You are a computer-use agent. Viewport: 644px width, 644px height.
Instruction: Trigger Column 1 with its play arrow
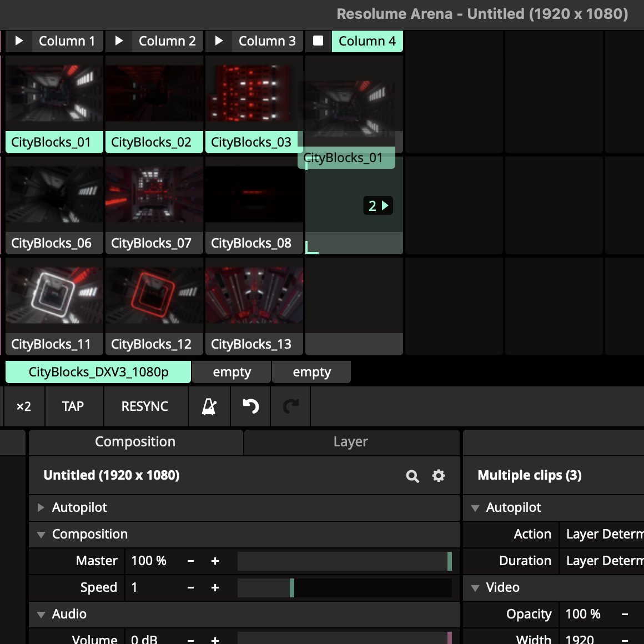18,41
